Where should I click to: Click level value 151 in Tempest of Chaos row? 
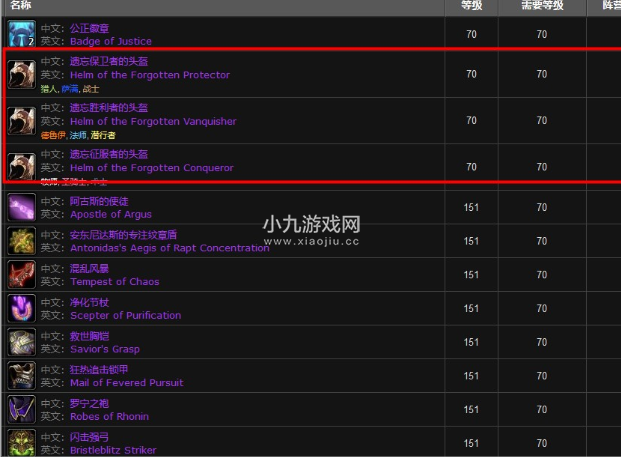pos(471,275)
